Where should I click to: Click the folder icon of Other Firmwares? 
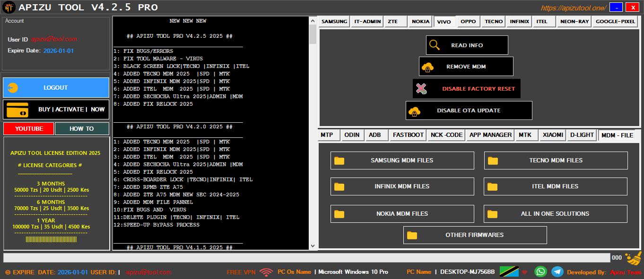click(412, 235)
